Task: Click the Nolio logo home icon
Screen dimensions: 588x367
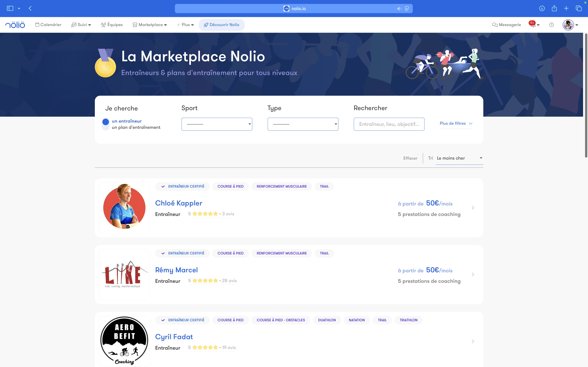Action: 15,25
